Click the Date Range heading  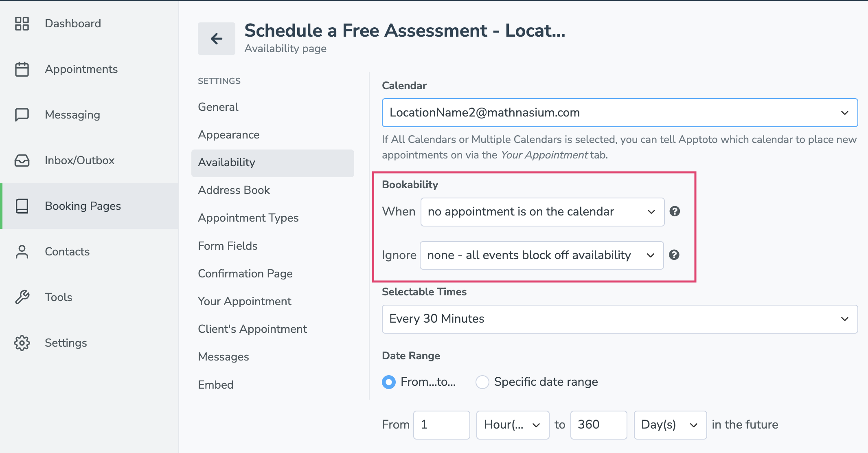pyautogui.click(x=411, y=356)
